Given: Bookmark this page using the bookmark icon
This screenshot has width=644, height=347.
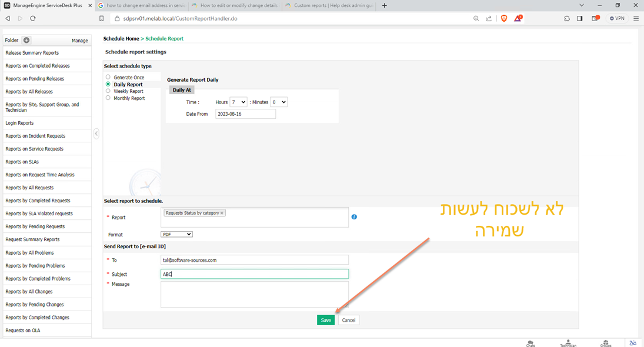Looking at the screenshot, I should pos(101,19).
